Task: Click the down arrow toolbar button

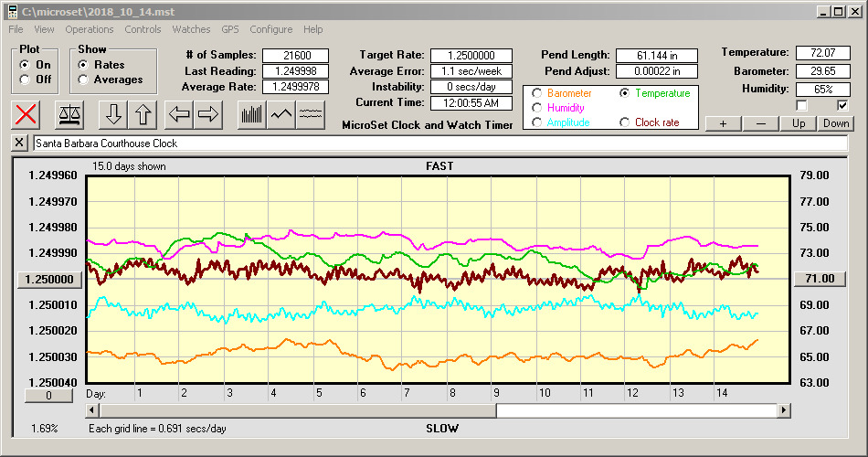Action: (x=113, y=114)
